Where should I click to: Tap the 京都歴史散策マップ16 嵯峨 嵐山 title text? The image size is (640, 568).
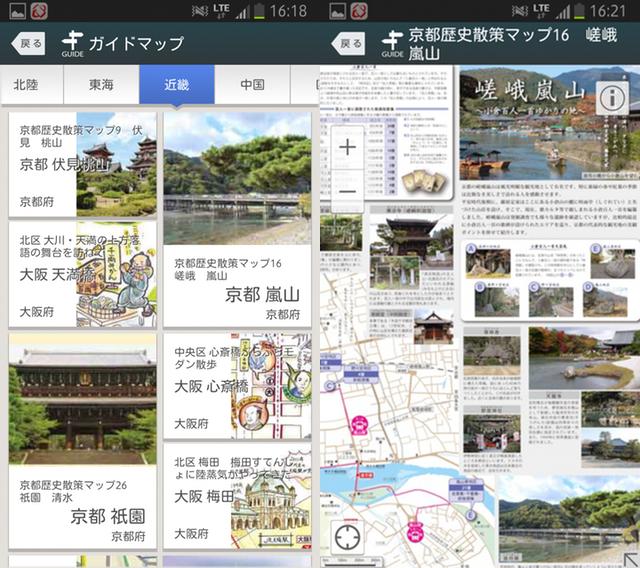(x=513, y=44)
